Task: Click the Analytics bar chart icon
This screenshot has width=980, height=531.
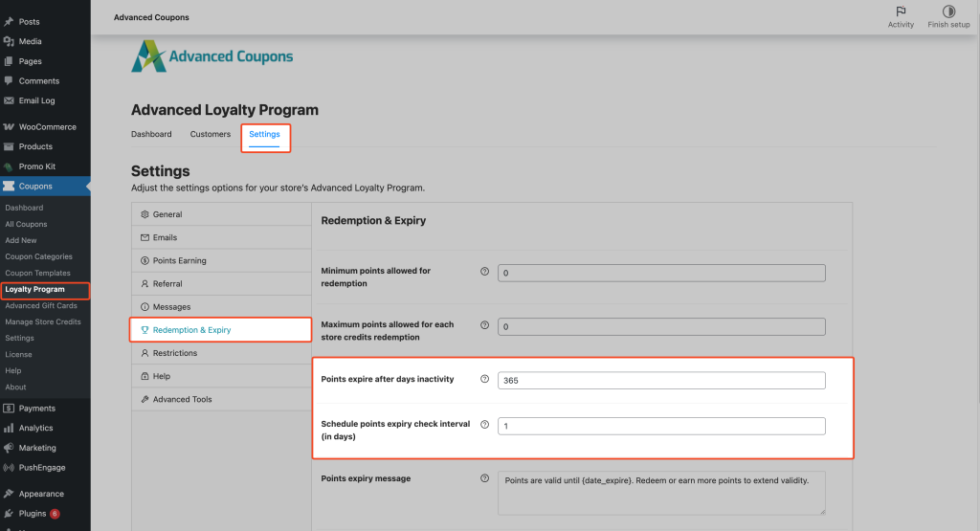Action: [9, 428]
